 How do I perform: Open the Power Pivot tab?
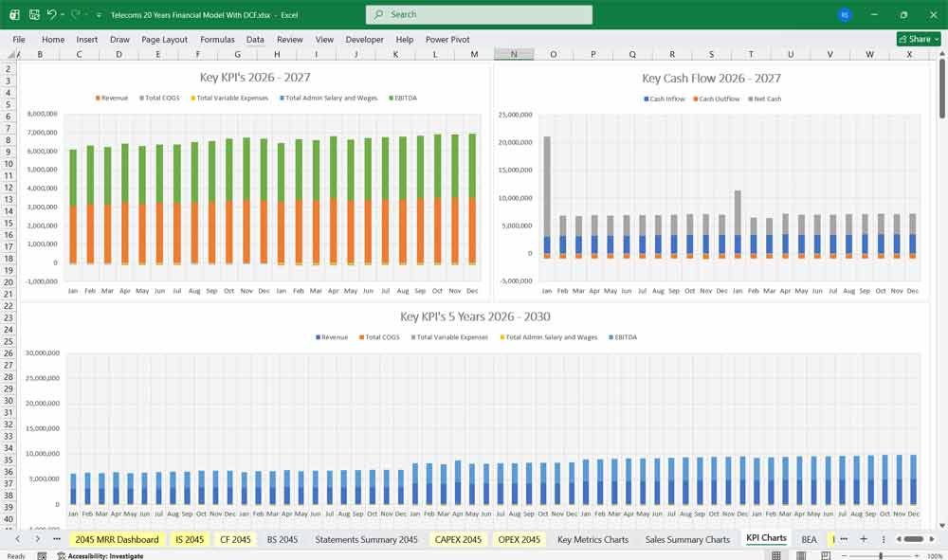tap(447, 39)
